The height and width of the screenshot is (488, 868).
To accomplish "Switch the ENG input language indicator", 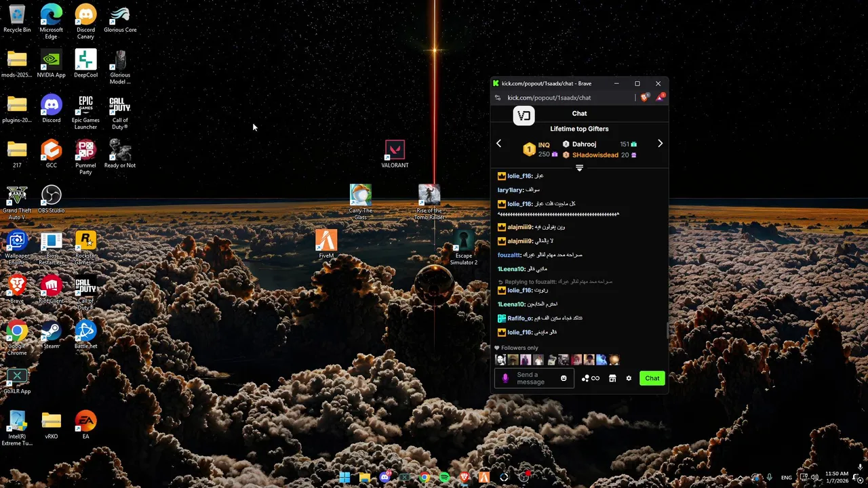I will 787,478.
